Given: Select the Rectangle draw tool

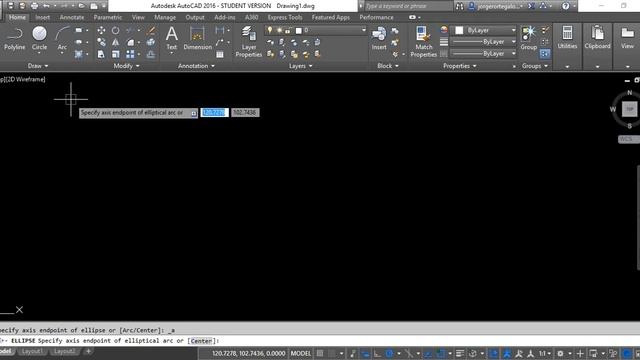Looking at the screenshot, I should 79,31.
